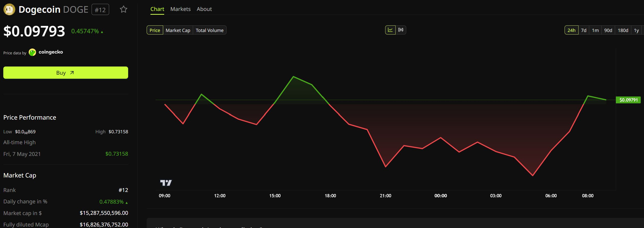
Task: Click the Market Cap section heading
Action: (20, 175)
